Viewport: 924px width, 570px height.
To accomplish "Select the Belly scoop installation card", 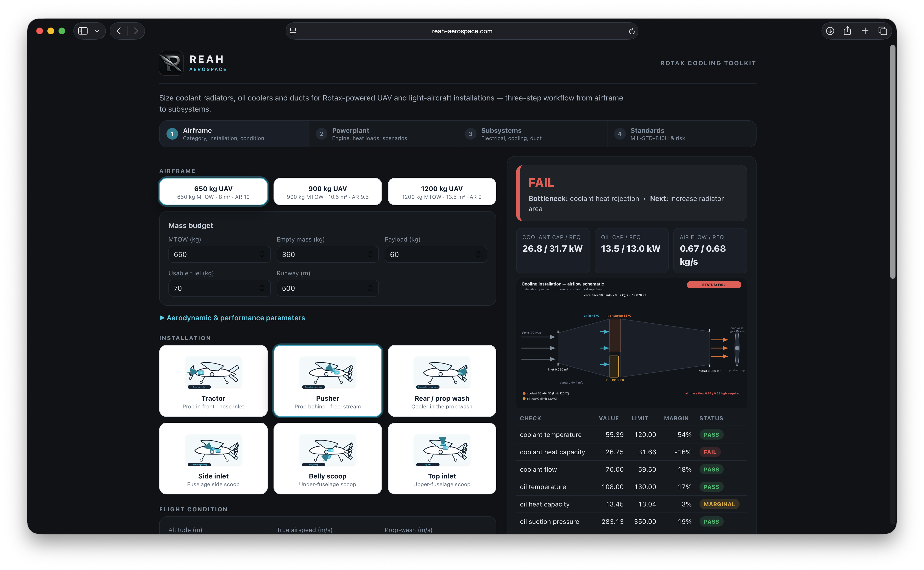I will click(x=327, y=458).
